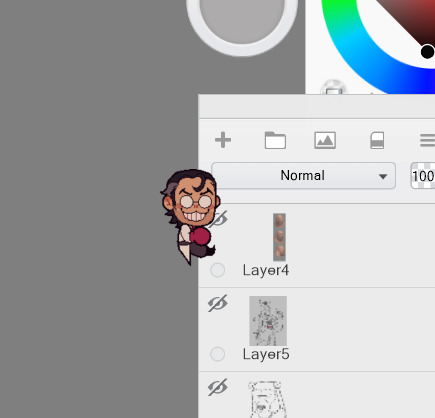This screenshot has height=418, width=435.
Task: Select the radio circle beside Layer4
Action: click(218, 270)
